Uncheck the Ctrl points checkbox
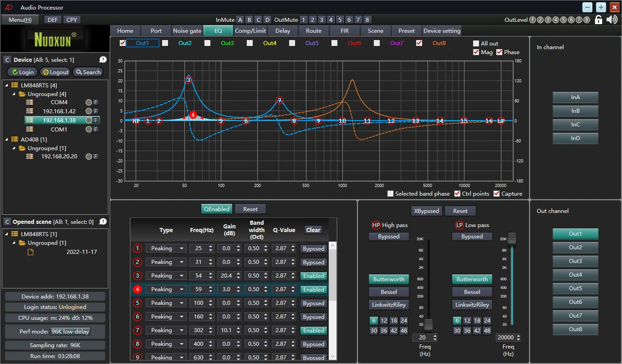Viewport: 622px width, 364px height. (x=458, y=194)
